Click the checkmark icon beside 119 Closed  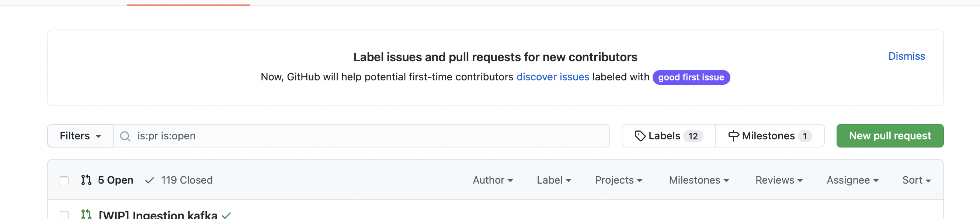tap(149, 180)
